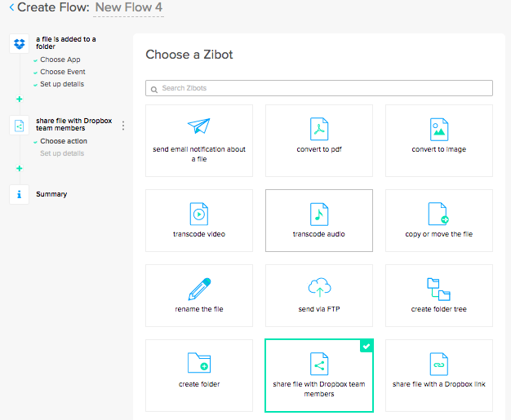Click the Search Zibots field

coord(318,88)
